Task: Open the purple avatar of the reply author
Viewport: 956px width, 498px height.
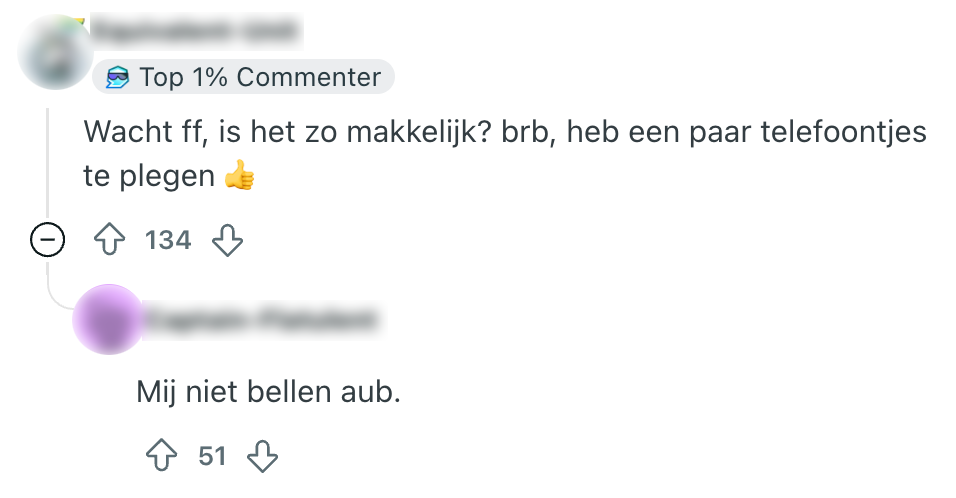Action: 110,319
